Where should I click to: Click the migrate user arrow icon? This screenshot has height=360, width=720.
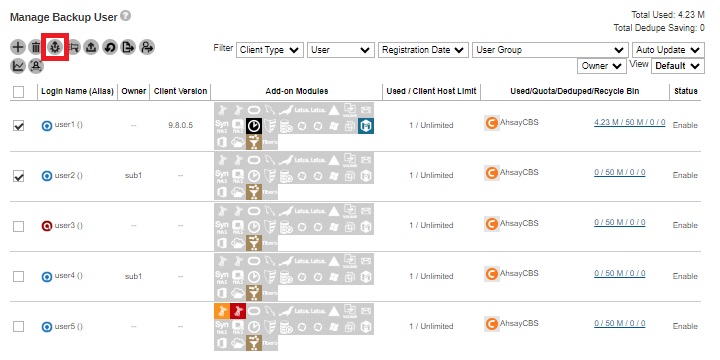point(147,47)
